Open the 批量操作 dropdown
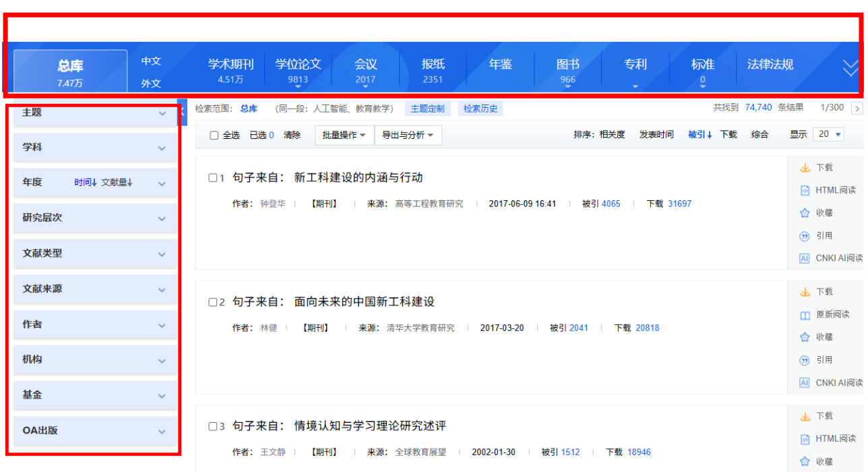The height and width of the screenshot is (472, 868). [344, 135]
